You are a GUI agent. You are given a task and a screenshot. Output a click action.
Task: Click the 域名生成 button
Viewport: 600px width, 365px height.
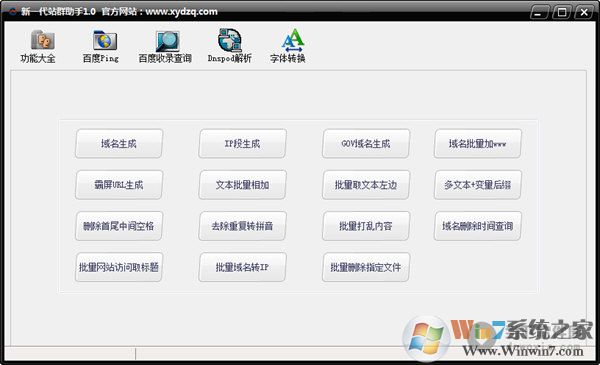pyautogui.click(x=119, y=143)
